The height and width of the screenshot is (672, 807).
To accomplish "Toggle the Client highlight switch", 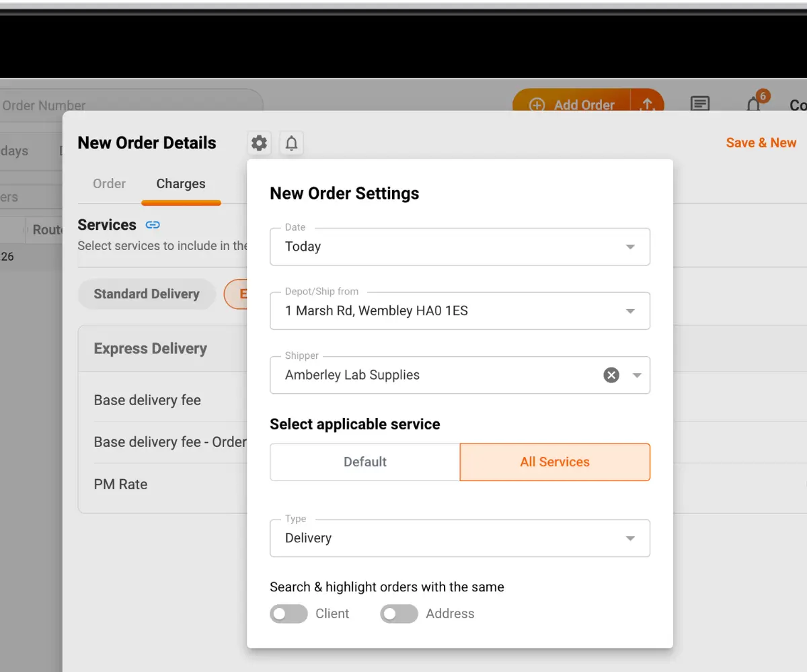I will (x=289, y=614).
